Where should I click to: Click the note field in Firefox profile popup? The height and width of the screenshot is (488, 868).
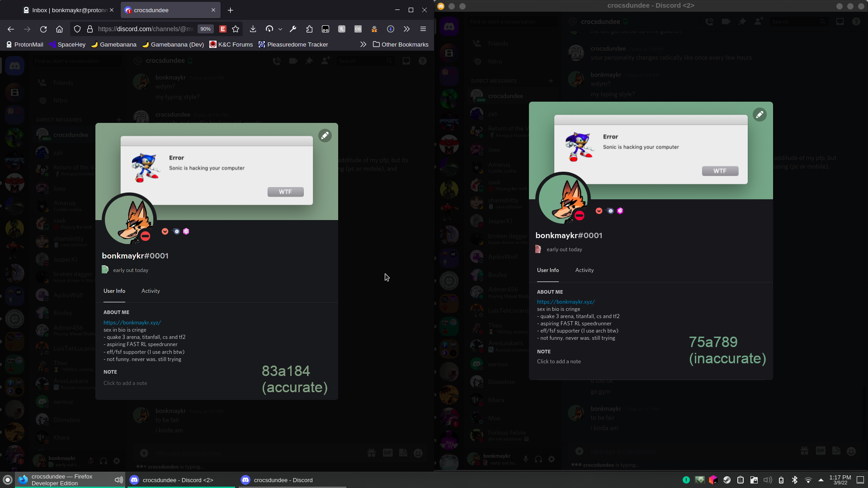coord(125,383)
